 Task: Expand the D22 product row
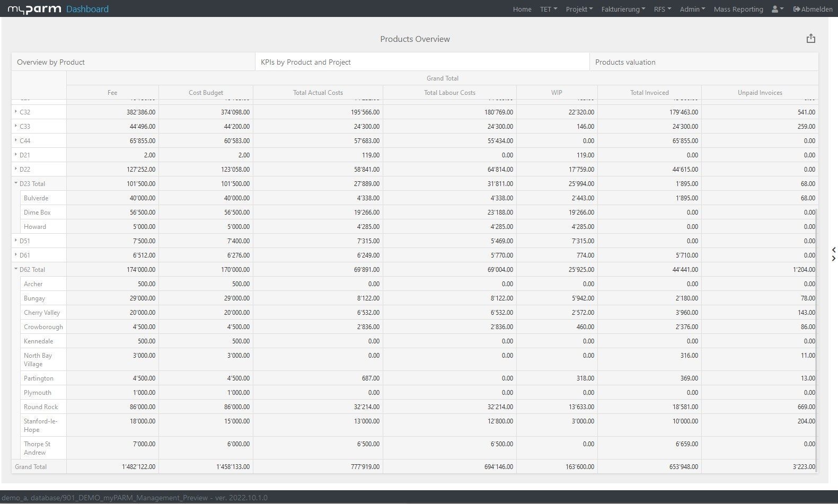[x=16, y=169]
